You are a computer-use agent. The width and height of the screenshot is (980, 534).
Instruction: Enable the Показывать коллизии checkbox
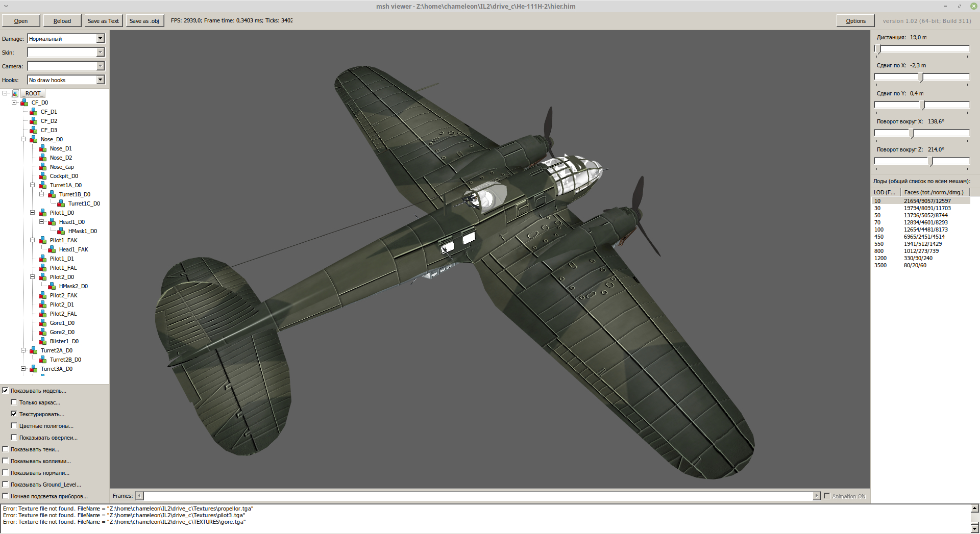point(6,461)
